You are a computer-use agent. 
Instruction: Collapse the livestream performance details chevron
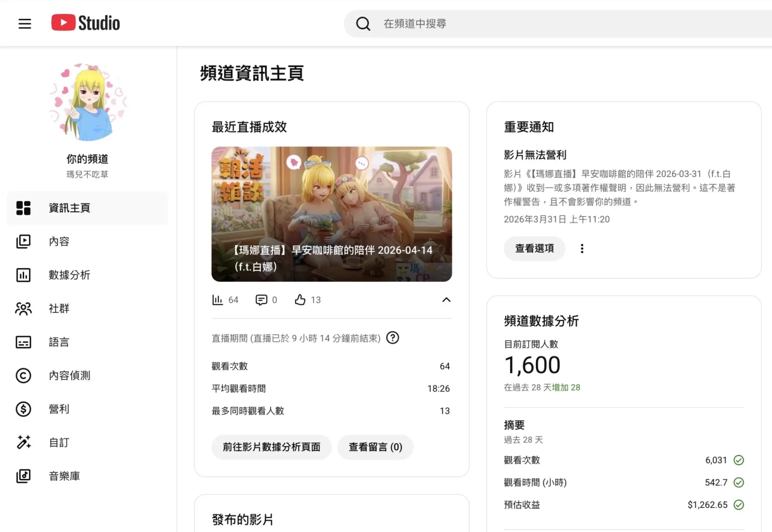click(x=446, y=300)
